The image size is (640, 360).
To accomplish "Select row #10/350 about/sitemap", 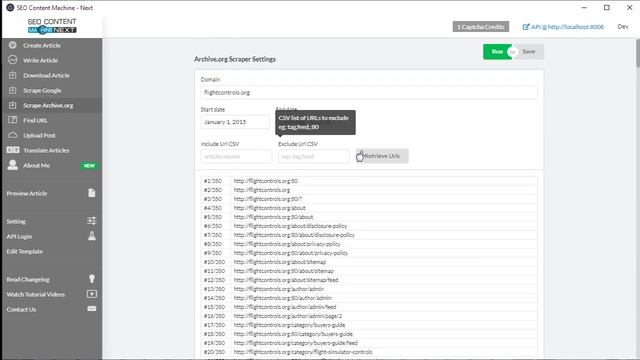I will pyautogui.click(x=370, y=262).
